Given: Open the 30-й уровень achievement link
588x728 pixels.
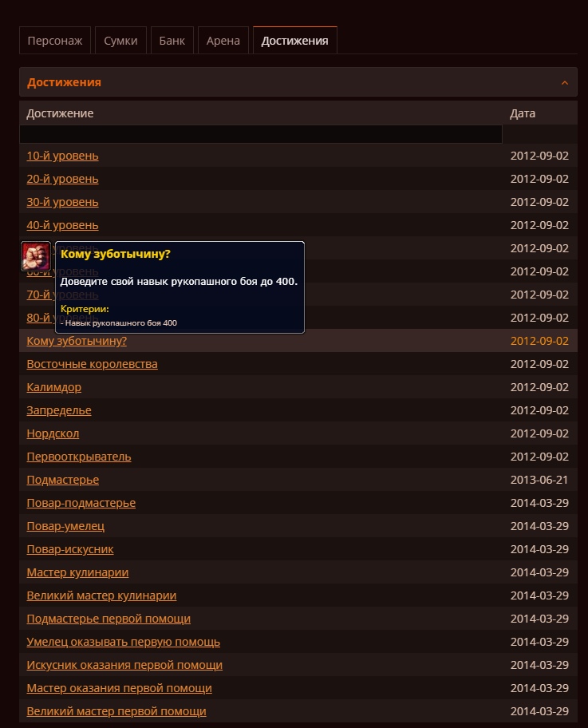Looking at the screenshot, I should pos(62,202).
